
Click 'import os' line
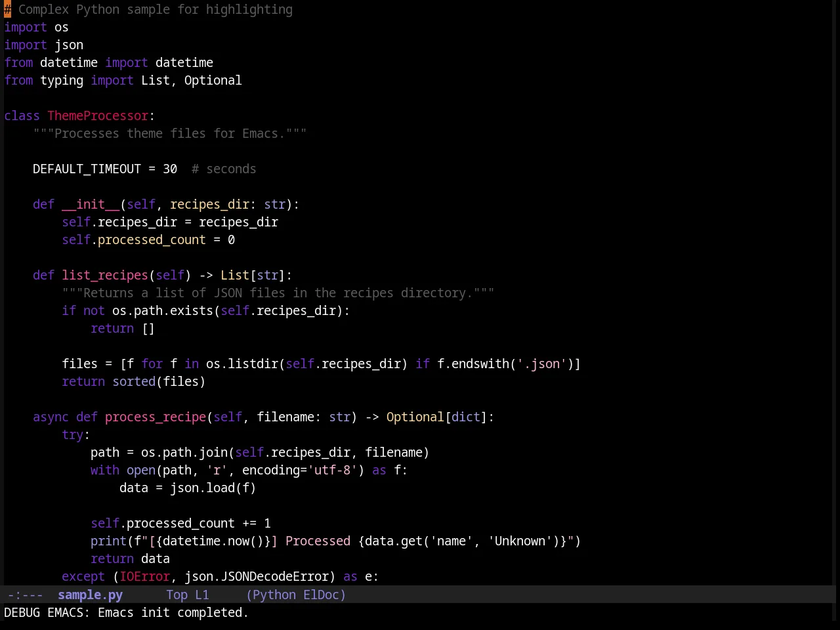tap(36, 27)
